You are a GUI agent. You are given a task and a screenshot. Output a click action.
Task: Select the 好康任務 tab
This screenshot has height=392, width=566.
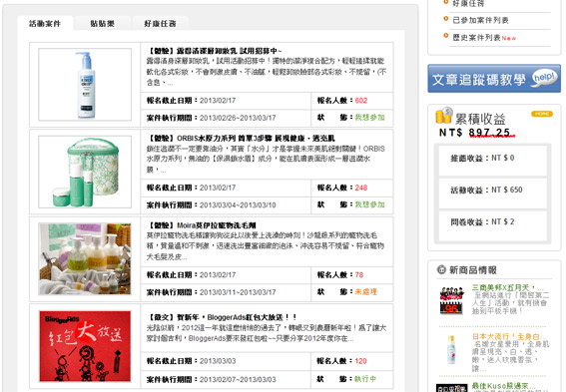pos(160,24)
